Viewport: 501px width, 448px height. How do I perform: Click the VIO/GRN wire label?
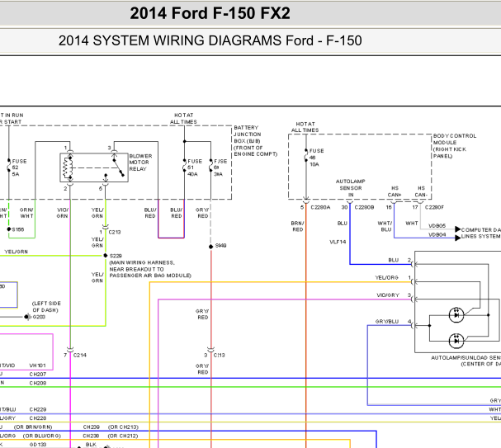pyautogui.click(x=62, y=213)
